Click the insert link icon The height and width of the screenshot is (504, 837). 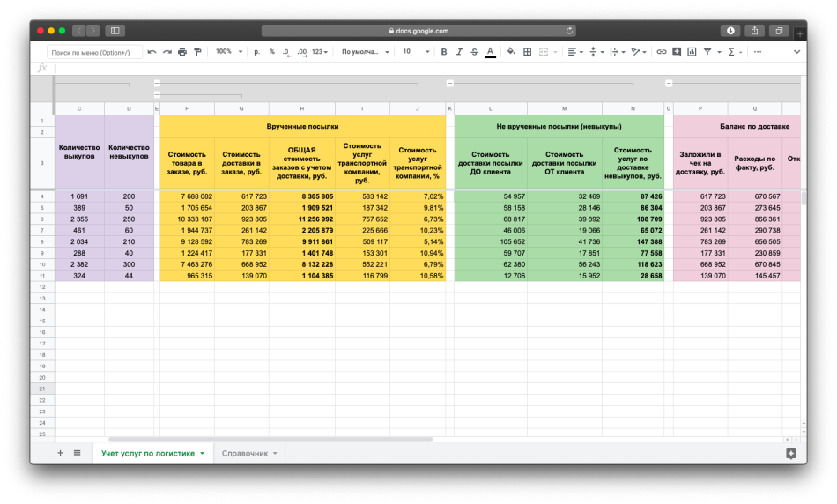point(661,52)
